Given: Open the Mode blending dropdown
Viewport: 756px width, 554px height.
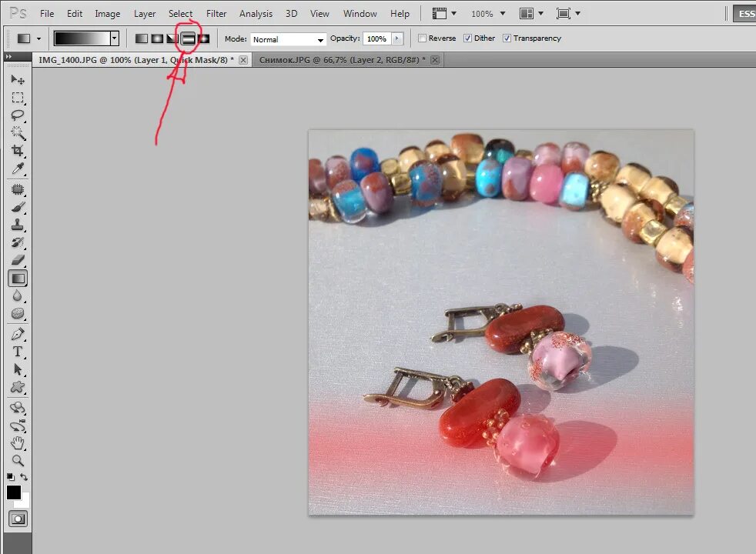Looking at the screenshot, I should [288, 39].
